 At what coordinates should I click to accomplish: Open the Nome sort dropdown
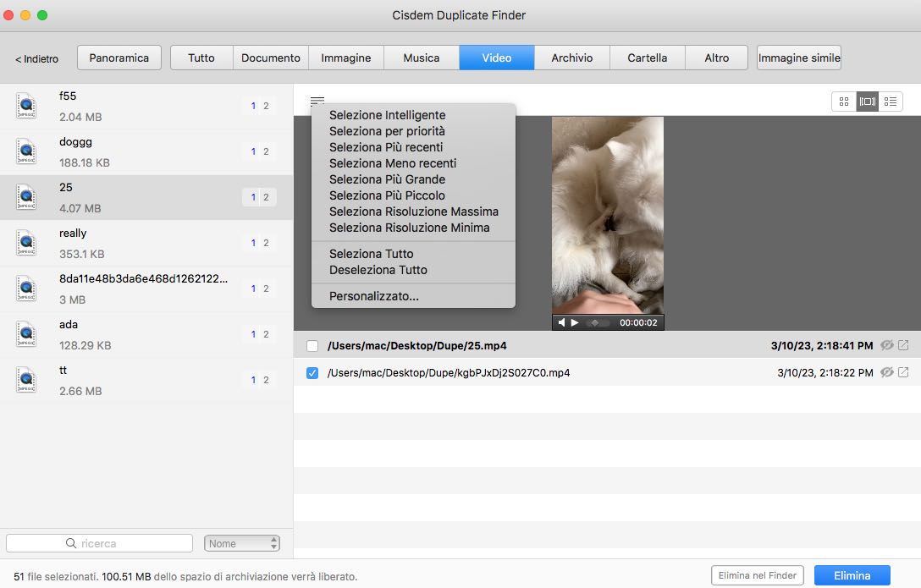point(242,543)
